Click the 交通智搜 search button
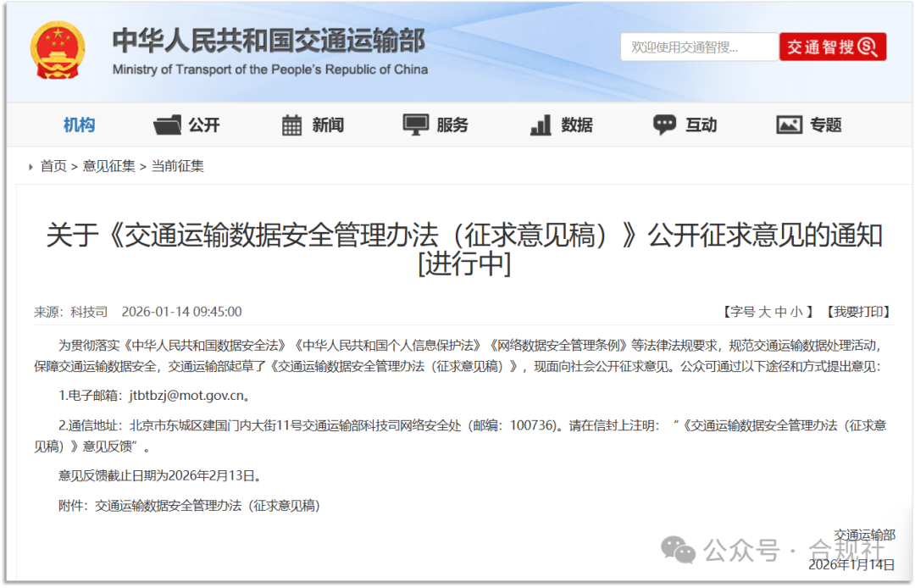This screenshot has width=915, height=588. coord(832,47)
